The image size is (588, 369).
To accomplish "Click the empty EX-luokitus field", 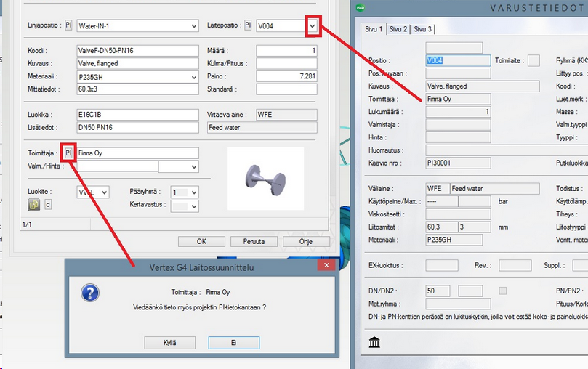I will coord(442,266).
